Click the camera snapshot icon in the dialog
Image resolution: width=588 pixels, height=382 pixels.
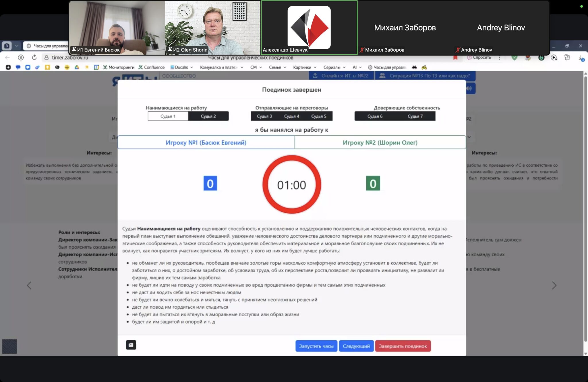point(131,345)
